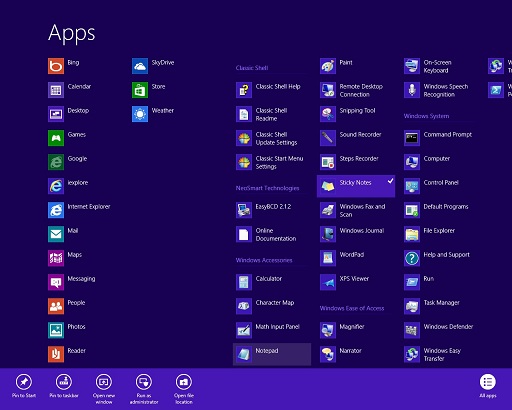512x410 pixels.
Task: Open the Default Programs icon
Action: (x=412, y=210)
